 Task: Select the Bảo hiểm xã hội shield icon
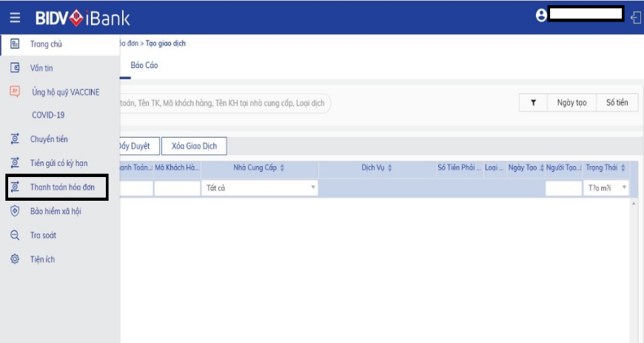pyautogui.click(x=15, y=211)
